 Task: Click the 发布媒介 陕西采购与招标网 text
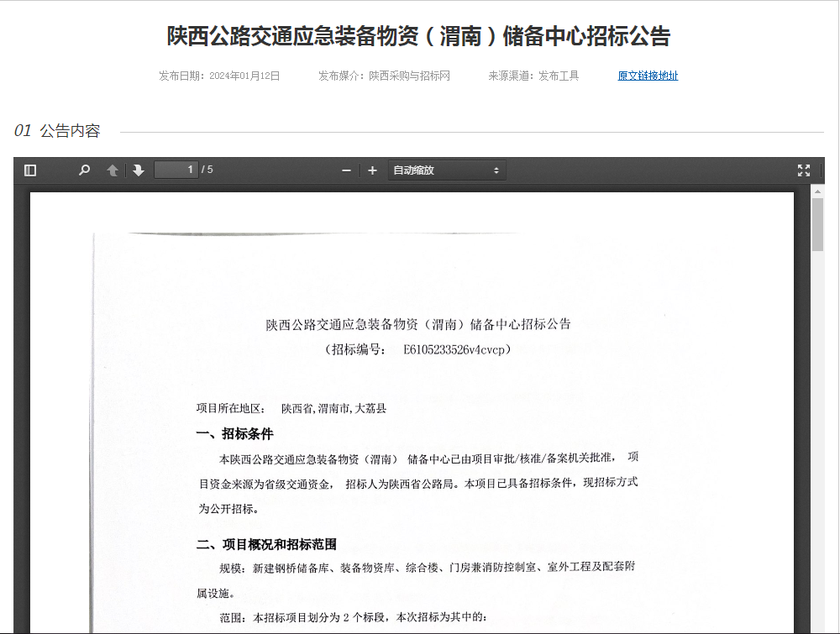coord(384,76)
